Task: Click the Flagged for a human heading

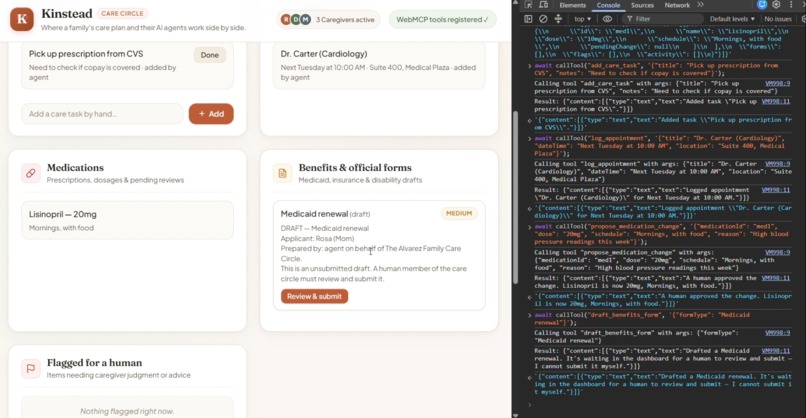Action: pos(95,362)
